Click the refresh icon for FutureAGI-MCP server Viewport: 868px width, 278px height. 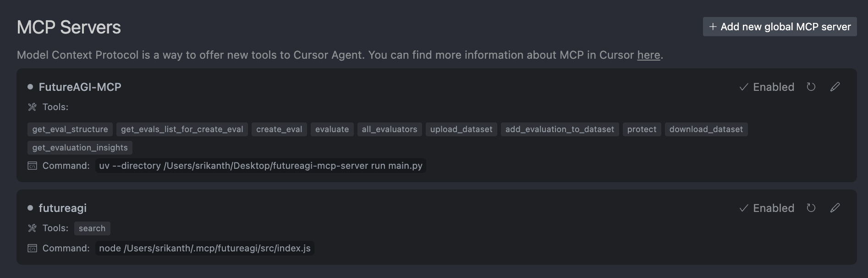pyautogui.click(x=811, y=87)
